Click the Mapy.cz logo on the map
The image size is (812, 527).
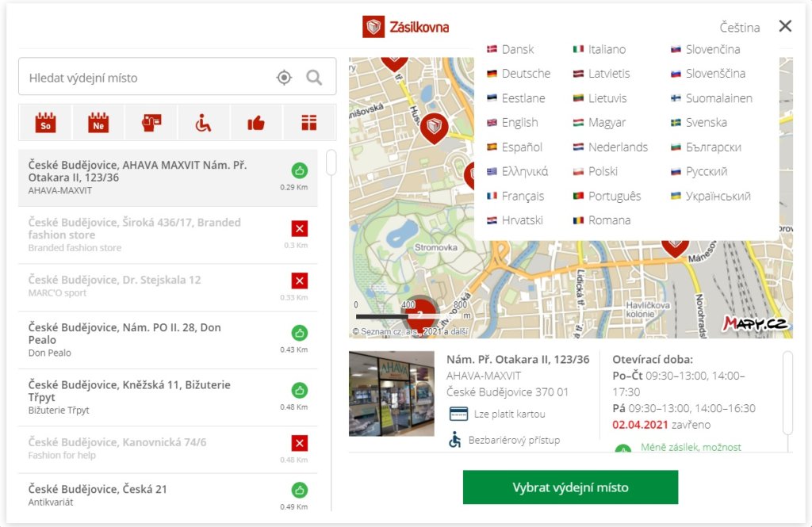(x=755, y=323)
